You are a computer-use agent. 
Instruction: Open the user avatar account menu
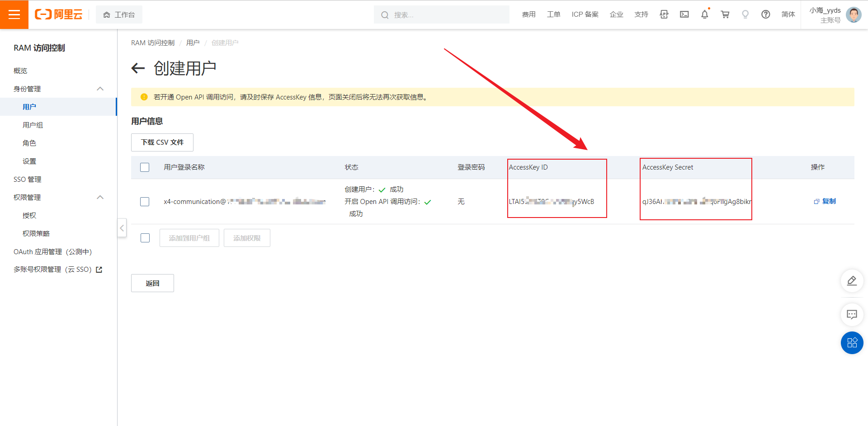pyautogui.click(x=854, y=14)
